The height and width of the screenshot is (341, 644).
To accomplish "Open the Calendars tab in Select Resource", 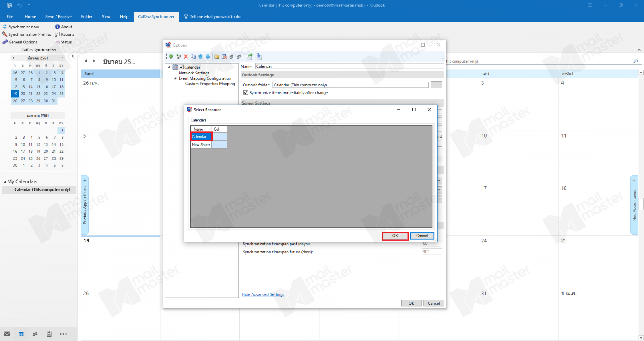I will point(198,120).
